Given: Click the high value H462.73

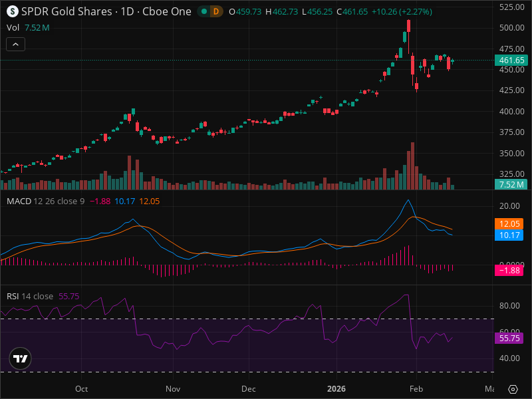Looking at the screenshot, I should [x=281, y=11].
